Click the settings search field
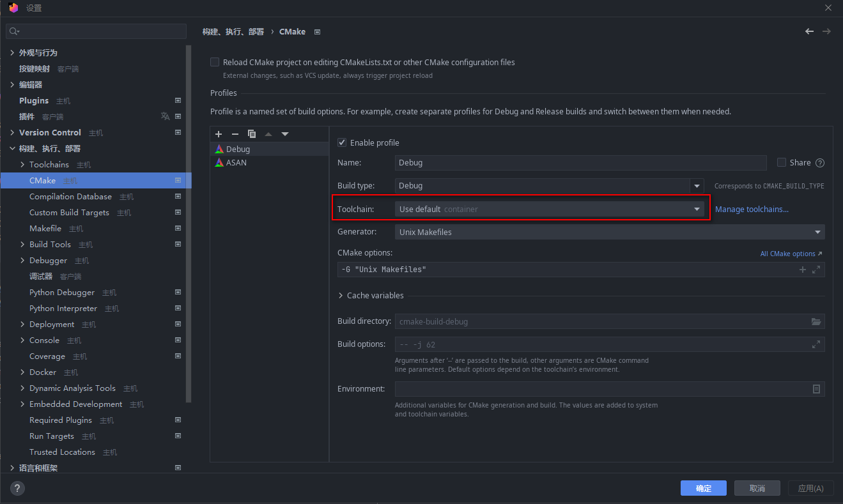This screenshot has width=843, height=504. [96, 31]
